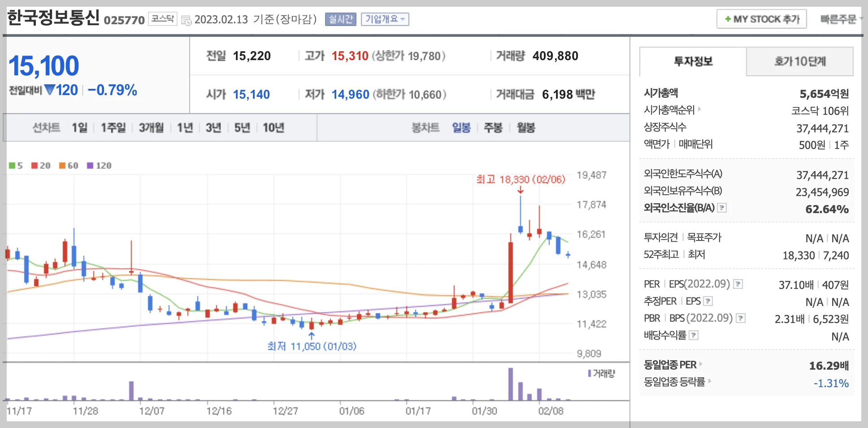Click the arrow next to 동일업종 PER

[x=701, y=364]
